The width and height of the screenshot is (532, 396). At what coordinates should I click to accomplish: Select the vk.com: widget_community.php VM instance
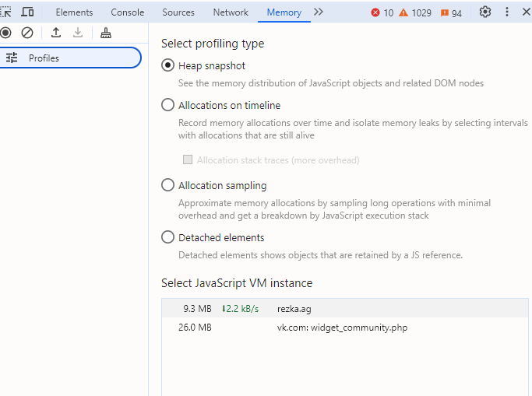pyautogui.click(x=345, y=328)
